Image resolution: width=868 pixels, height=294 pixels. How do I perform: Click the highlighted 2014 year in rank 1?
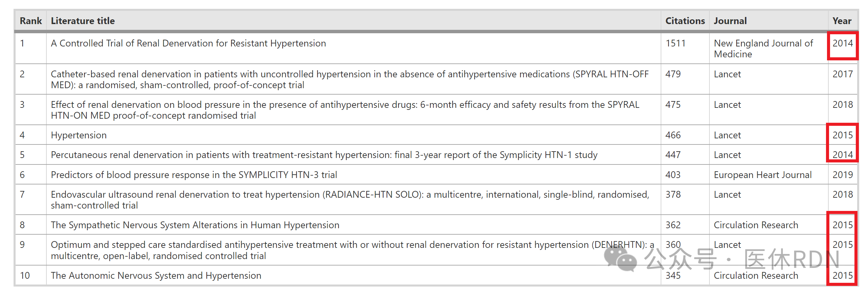tap(843, 43)
